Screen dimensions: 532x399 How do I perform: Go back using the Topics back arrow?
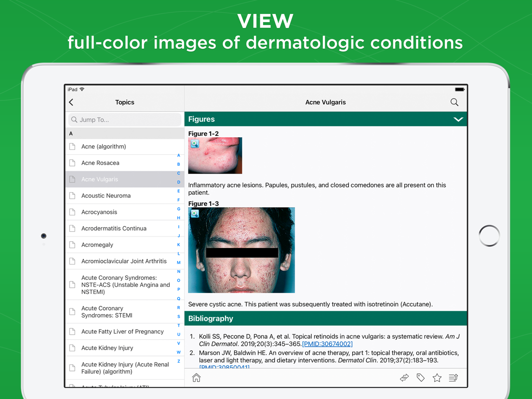71,102
